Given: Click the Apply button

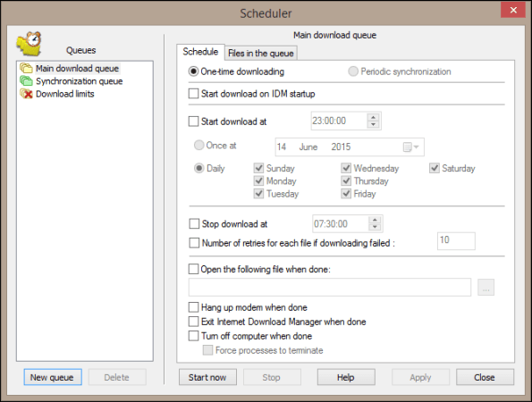Looking at the screenshot, I should (420, 377).
